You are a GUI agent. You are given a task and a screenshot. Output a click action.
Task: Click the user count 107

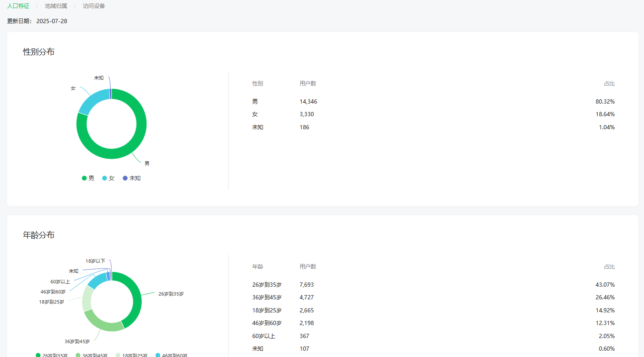304,349
